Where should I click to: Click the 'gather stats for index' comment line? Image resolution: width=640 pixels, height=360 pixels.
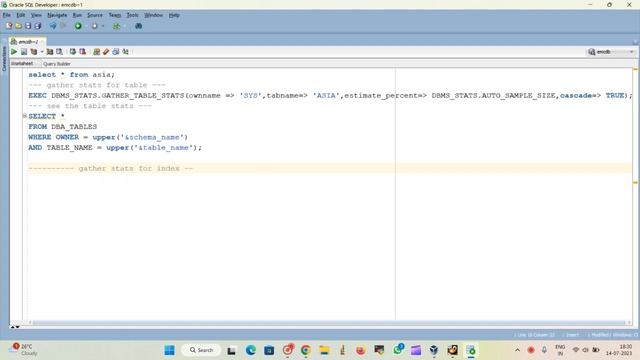(x=111, y=168)
